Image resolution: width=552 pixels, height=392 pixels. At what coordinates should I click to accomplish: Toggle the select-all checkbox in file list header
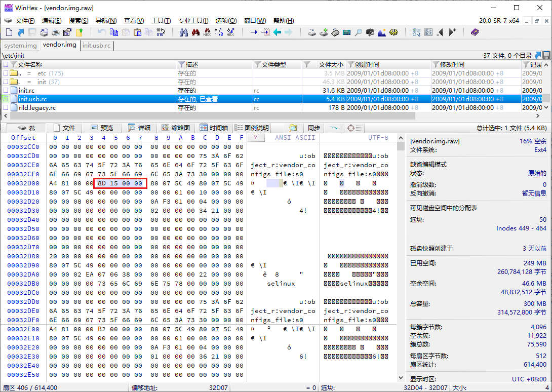[5, 64]
